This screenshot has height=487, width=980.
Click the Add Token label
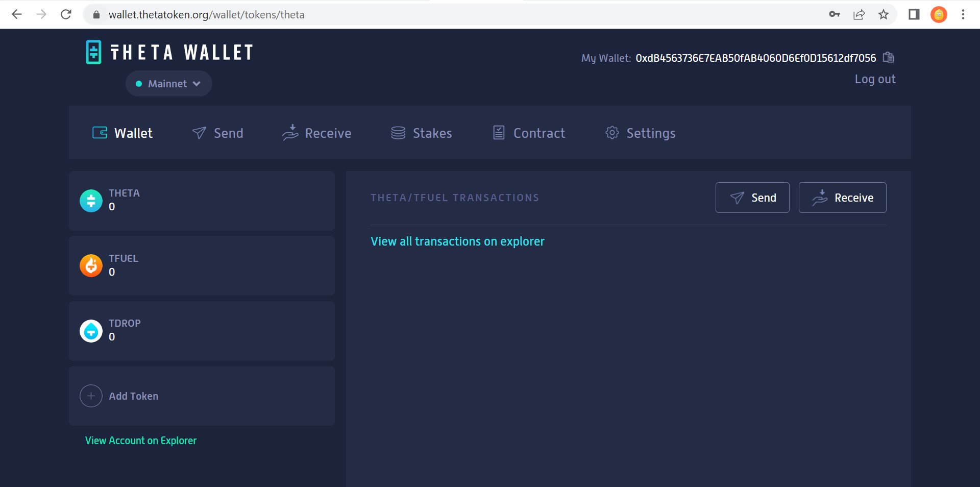pyautogui.click(x=134, y=396)
